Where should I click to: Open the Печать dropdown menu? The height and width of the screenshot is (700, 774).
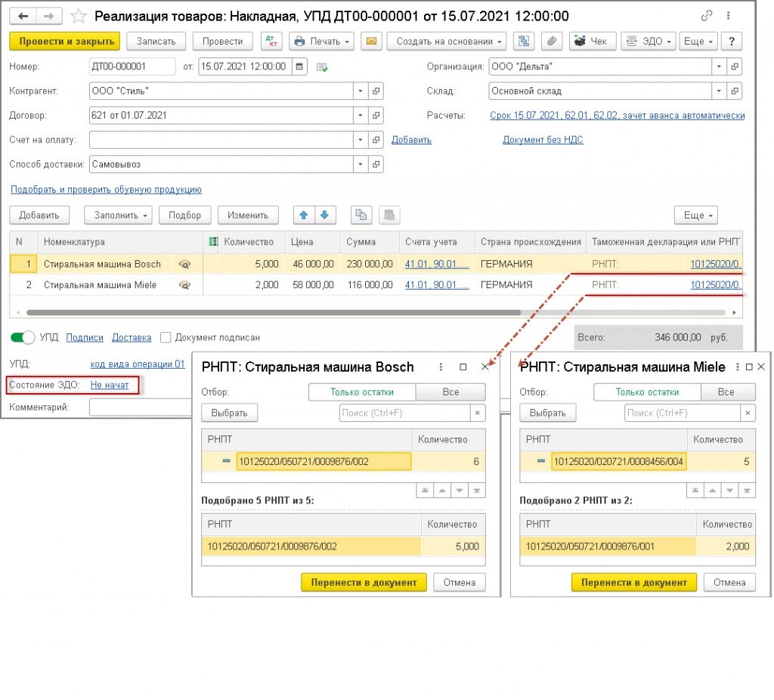click(x=322, y=42)
